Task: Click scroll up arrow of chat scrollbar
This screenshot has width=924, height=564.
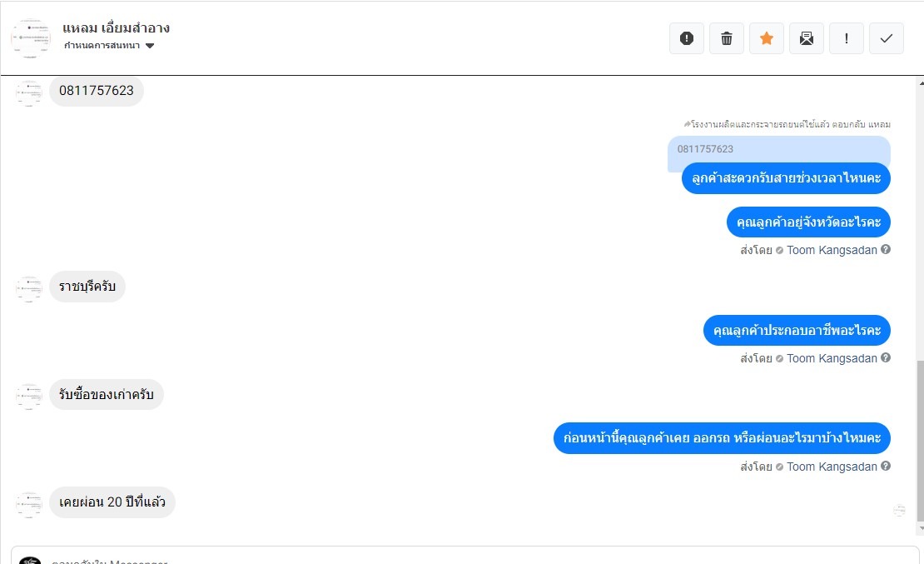Action: click(x=921, y=84)
